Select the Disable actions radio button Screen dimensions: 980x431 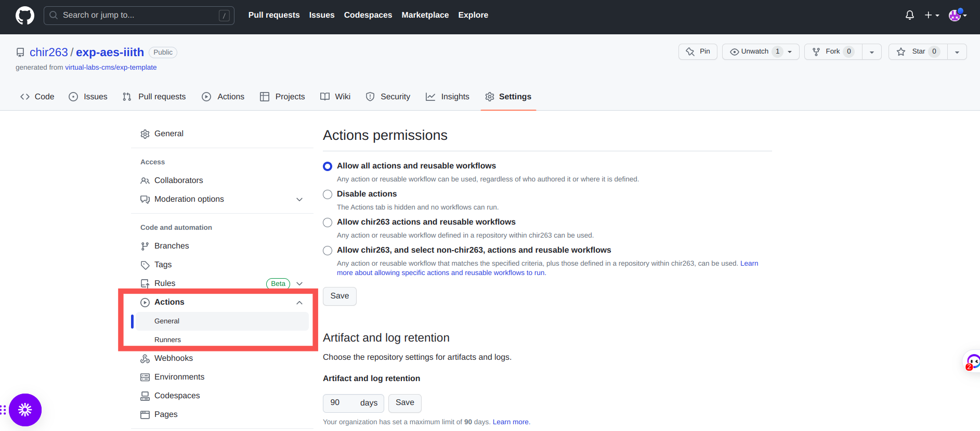[x=328, y=194]
